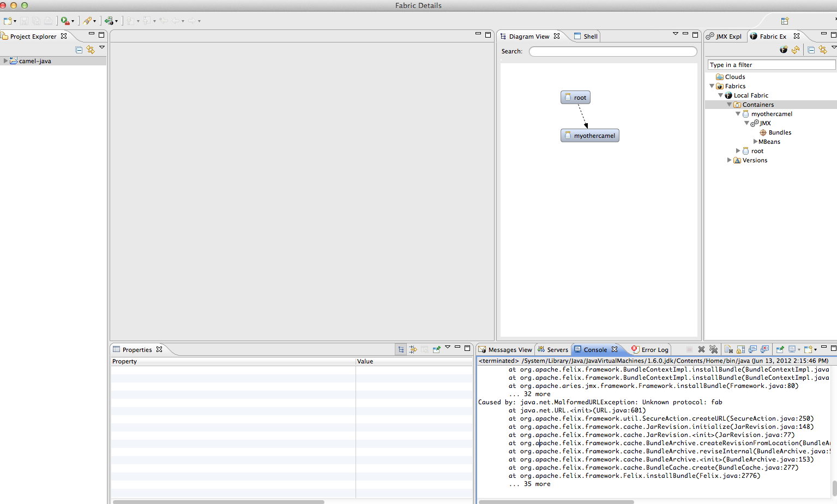Switch to the JMX Explorer tab
837x504 pixels.
(724, 37)
